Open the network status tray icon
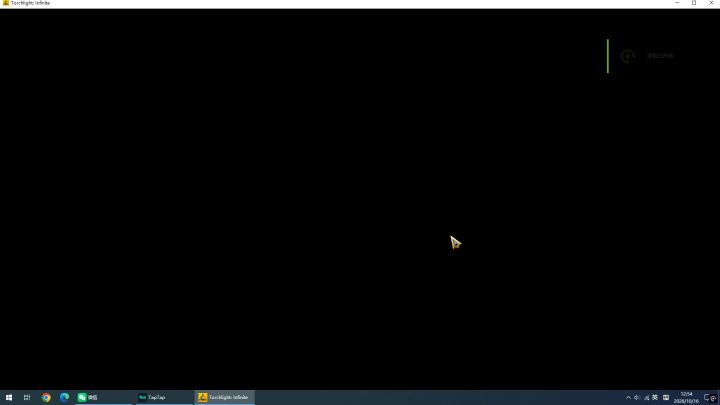 tap(646, 398)
